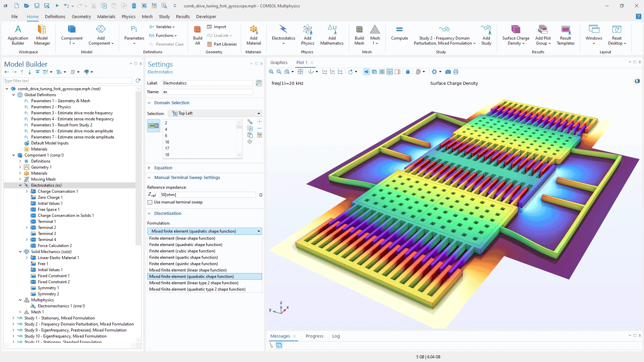Click the camera snapshot icon
Viewport: 644px width, 362px height.
click(448, 72)
